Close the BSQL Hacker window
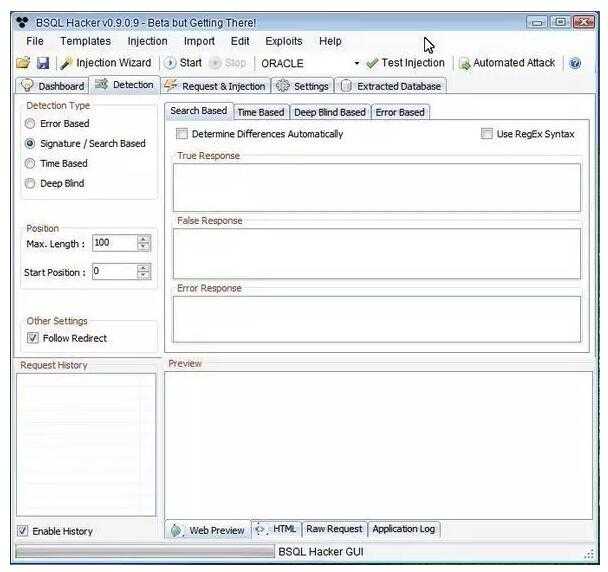Image resolution: width=608 pixels, height=572 pixels. point(584,22)
